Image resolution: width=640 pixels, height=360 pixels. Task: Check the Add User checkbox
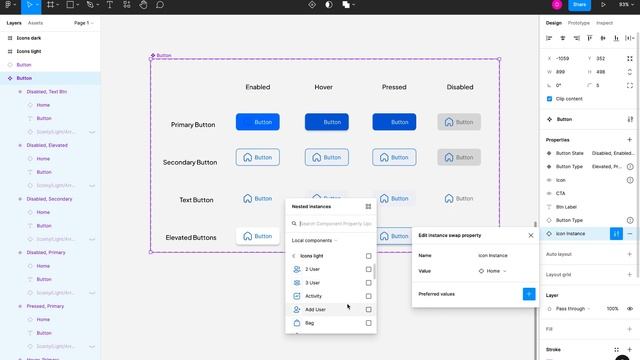coord(369,309)
